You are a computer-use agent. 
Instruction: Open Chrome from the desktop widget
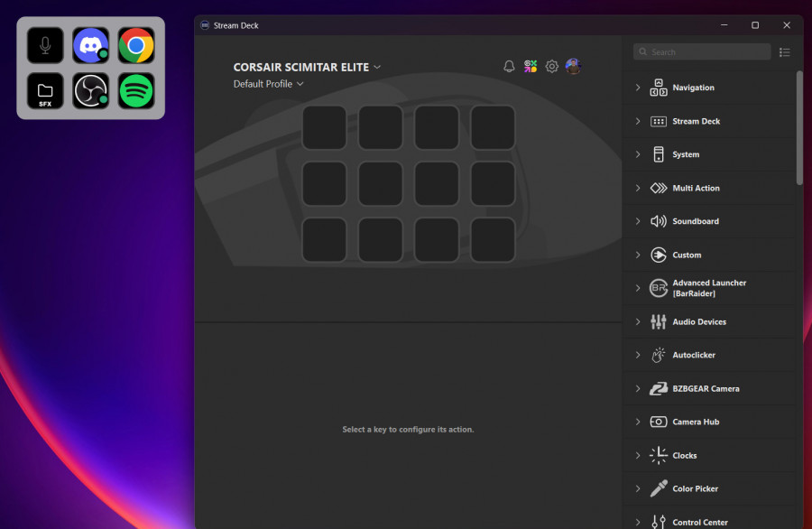tap(136, 45)
